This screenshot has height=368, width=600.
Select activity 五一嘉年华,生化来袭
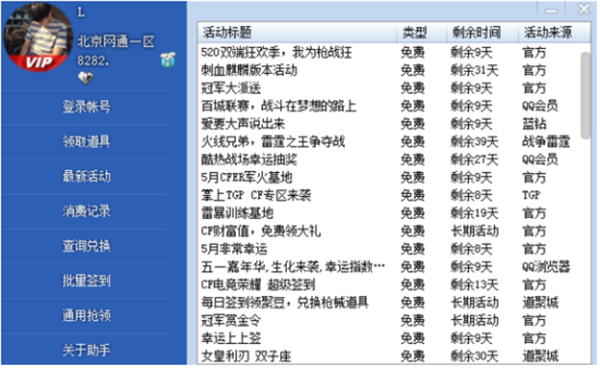click(x=293, y=267)
